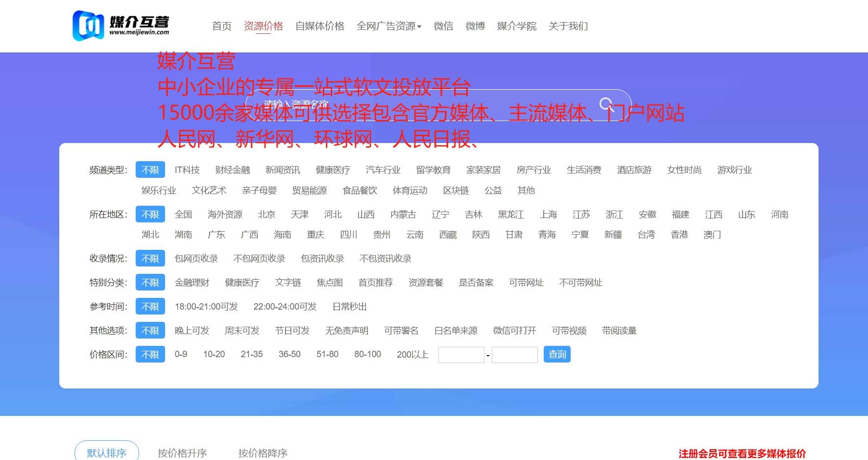Screen dimensions: 868x460
Task: Select 不限 in the 频道类型 row
Action: [x=150, y=170]
